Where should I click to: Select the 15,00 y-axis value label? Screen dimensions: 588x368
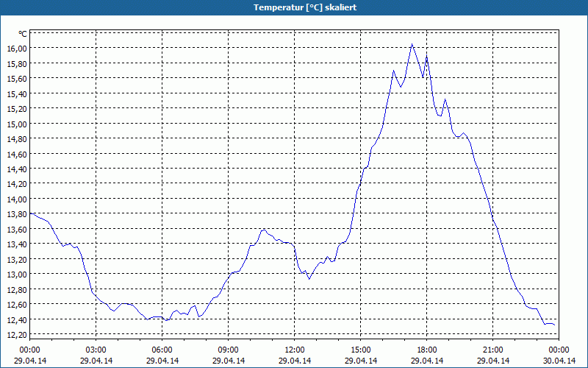pos(17,124)
